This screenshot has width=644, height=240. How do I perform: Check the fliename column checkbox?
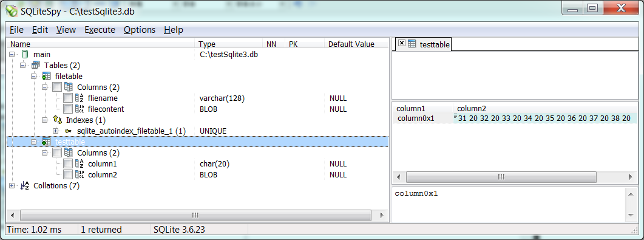point(69,98)
